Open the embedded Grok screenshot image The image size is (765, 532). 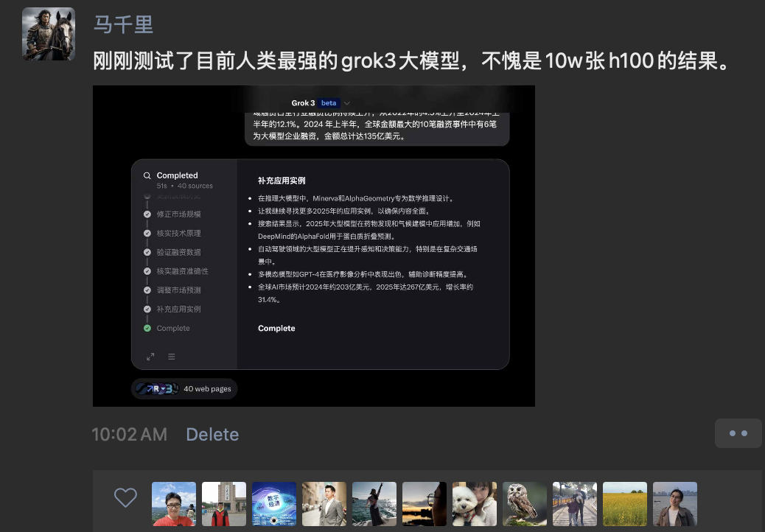pos(314,246)
